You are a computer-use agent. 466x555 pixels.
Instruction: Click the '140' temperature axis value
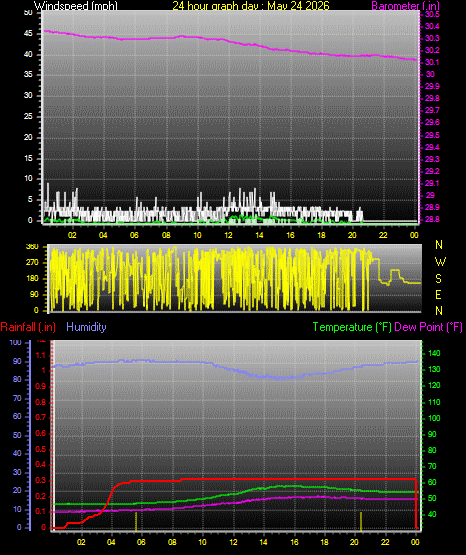tap(434, 353)
